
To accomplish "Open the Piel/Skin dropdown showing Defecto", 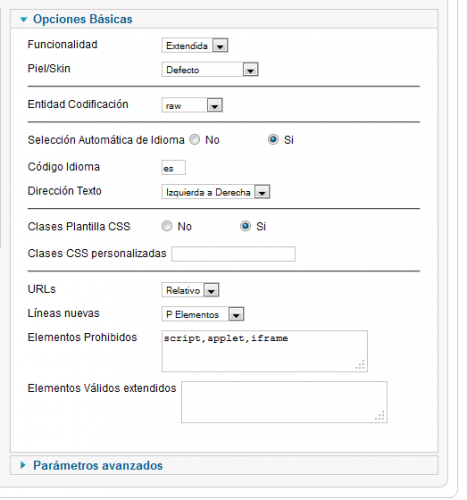I will (x=210, y=70).
